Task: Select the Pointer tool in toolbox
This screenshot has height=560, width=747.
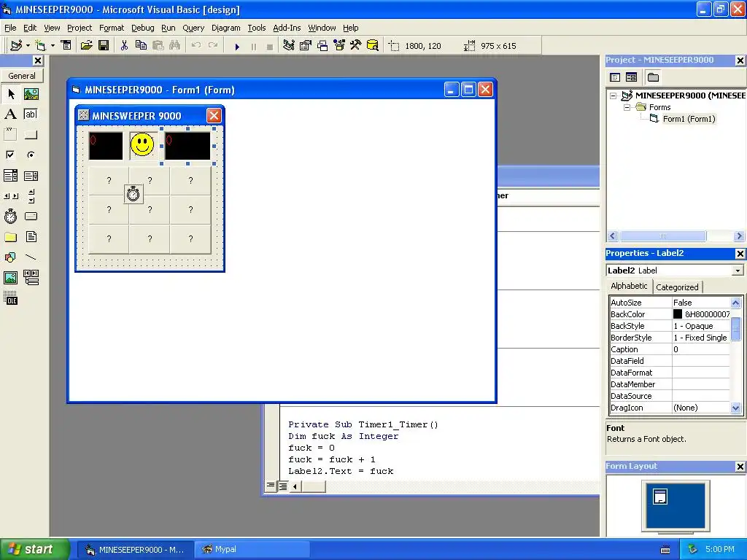Action: [10, 94]
